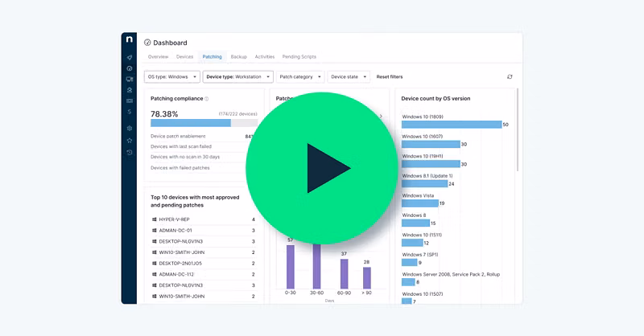The width and height of the screenshot is (644, 336).
Task: Open the settings gear icon in sidebar
Action: click(130, 128)
